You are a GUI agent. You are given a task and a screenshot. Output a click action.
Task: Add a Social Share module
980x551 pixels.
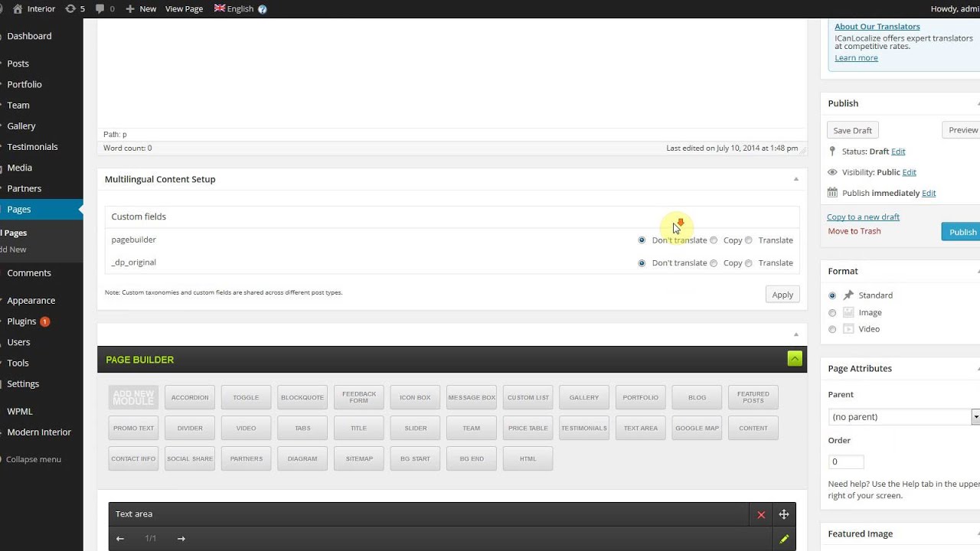click(x=190, y=458)
